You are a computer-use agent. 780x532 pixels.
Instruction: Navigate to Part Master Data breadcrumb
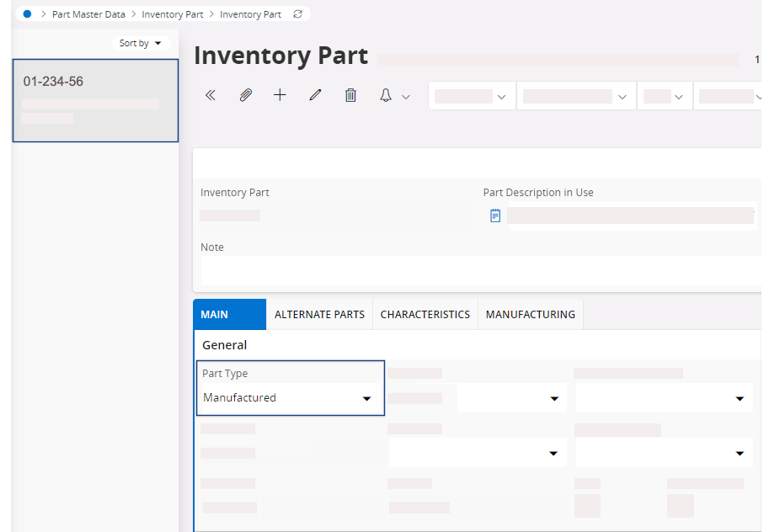pyautogui.click(x=88, y=14)
